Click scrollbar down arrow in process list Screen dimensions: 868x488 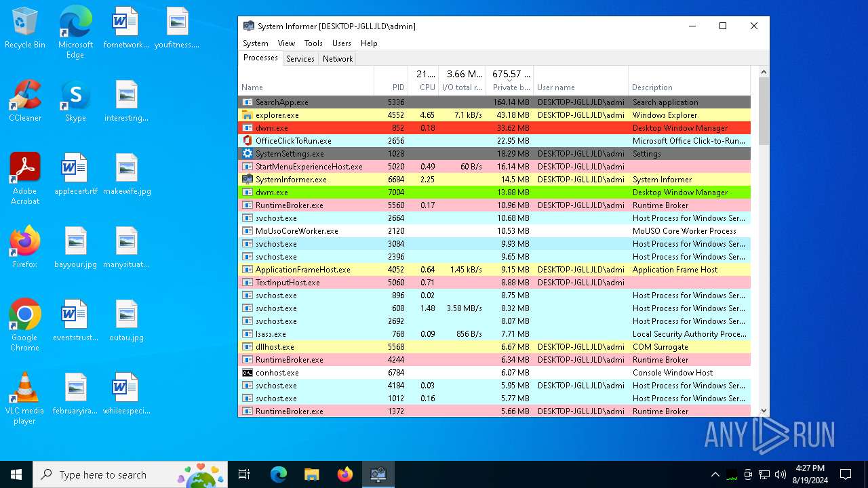point(764,410)
